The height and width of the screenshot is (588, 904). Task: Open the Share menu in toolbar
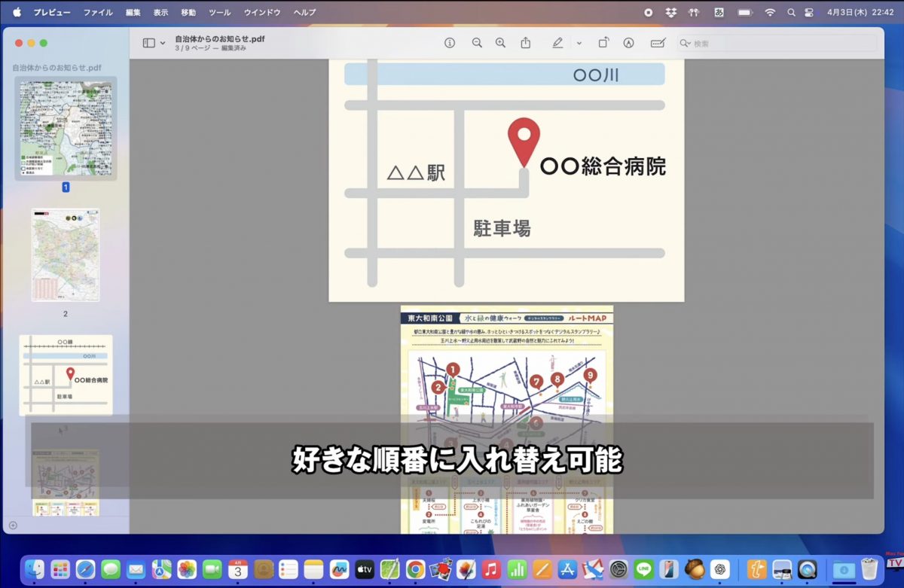coord(526,43)
